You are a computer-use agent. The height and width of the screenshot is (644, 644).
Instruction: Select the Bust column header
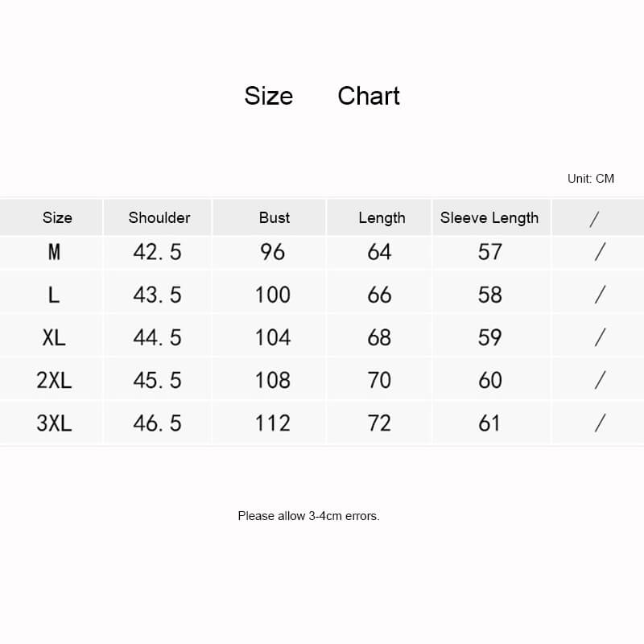tap(275, 217)
